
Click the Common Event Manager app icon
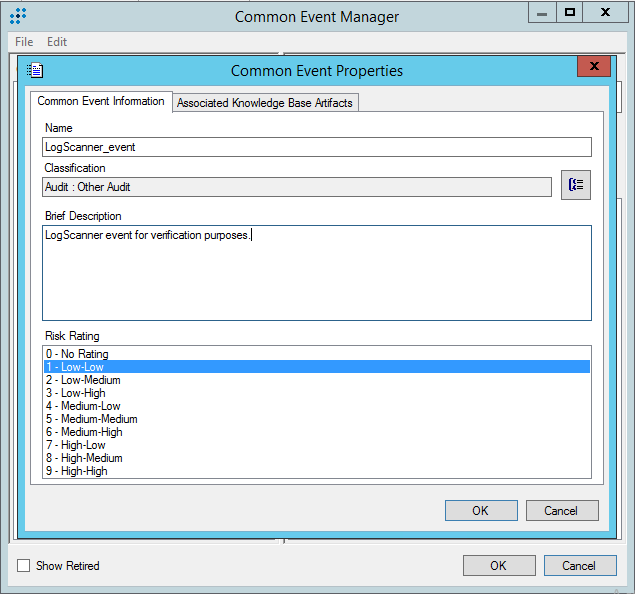[x=18, y=16]
